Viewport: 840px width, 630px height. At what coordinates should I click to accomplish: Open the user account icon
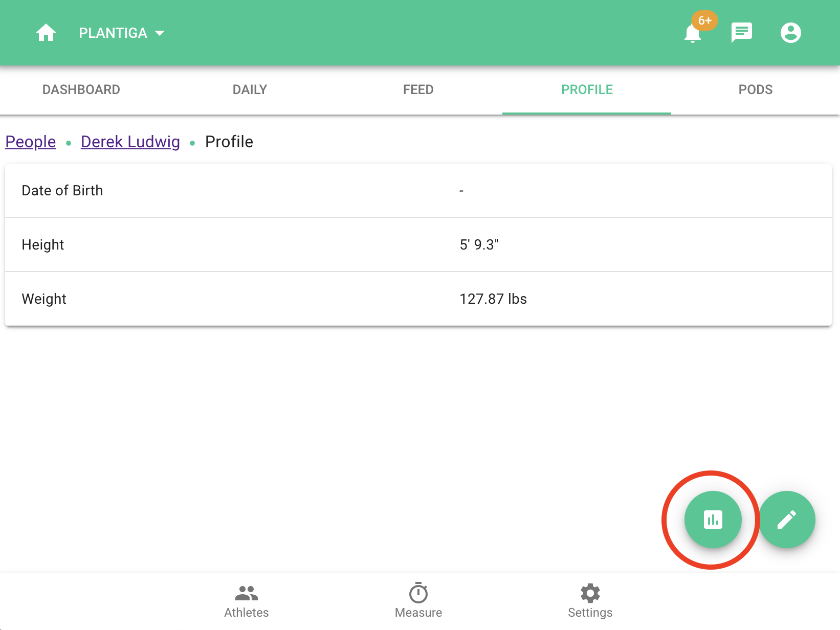[x=790, y=33]
